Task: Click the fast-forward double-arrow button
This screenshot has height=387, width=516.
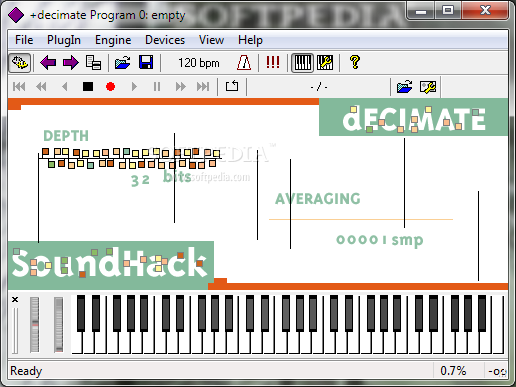Action: pyautogui.click(x=180, y=87)
